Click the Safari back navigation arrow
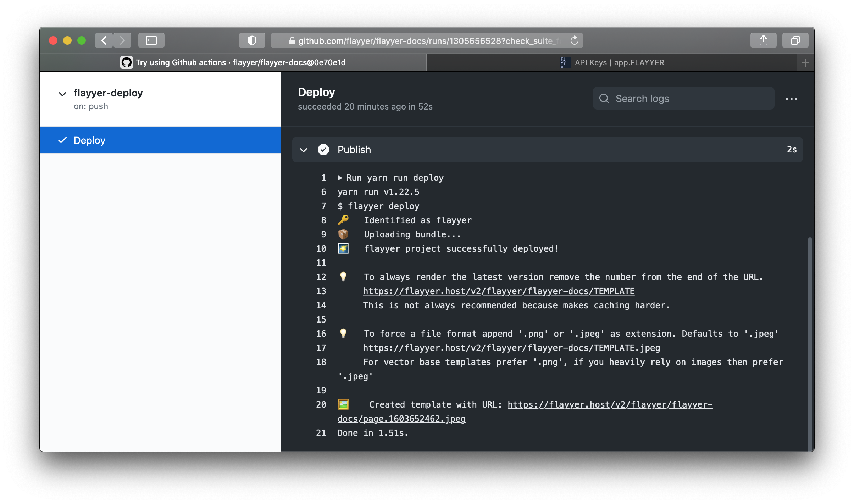 click(104, 40)
